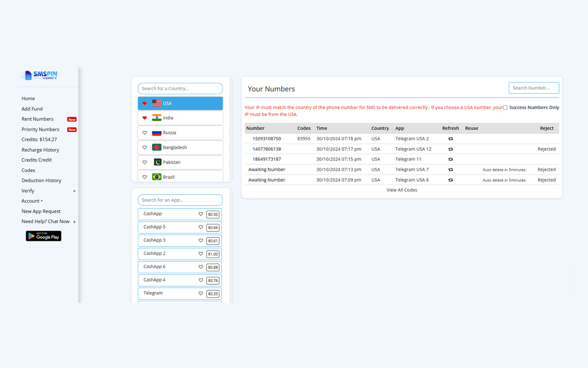Toggle favorite heart for Russia
Screen dimensions: 588x368
145,133
